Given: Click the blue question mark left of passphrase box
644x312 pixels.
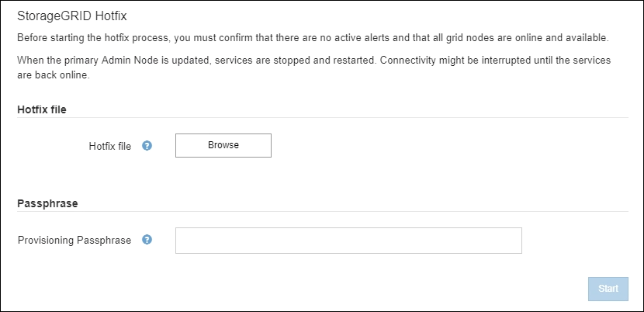Looking at the screenshot, I should click(x=147, y=240).
